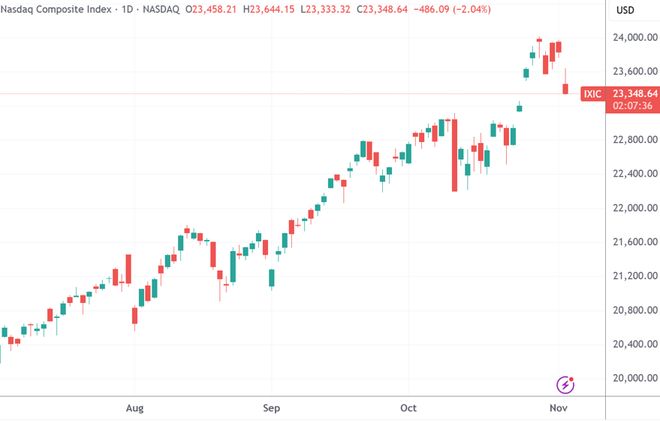660x421 pixels.
Task: Click the IXIC symbol price tag
Action: click(591, 94)
